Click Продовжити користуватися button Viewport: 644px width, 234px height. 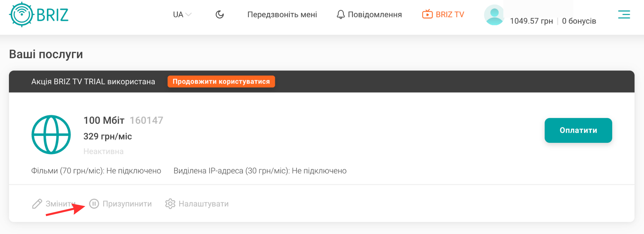point(221,81)
